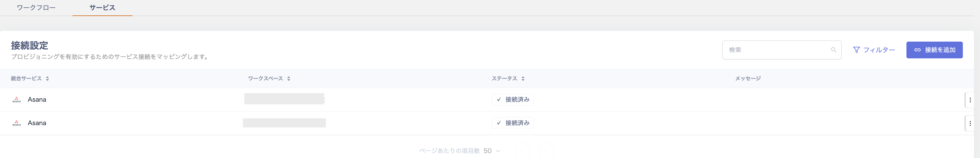Go to previous page arrow
Screen dimensions: 980x158
coord(522,151)
